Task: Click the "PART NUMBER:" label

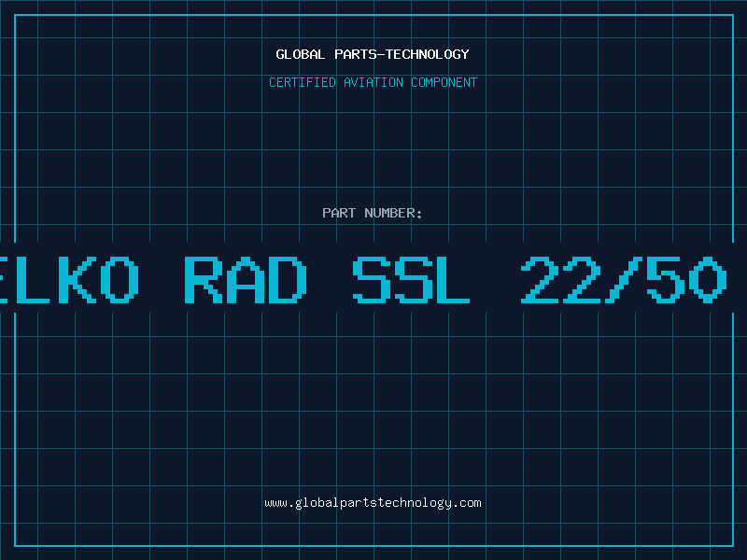Action: click(x=373, y=213)
